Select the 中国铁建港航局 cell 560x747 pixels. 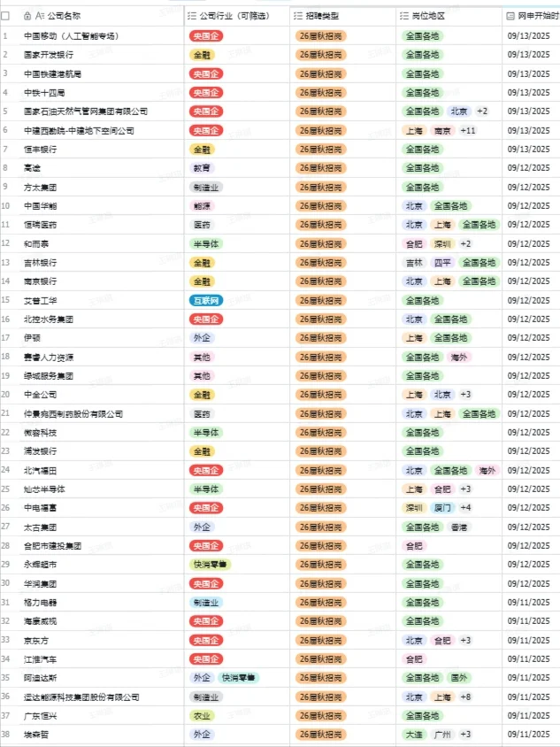(104, 73)
